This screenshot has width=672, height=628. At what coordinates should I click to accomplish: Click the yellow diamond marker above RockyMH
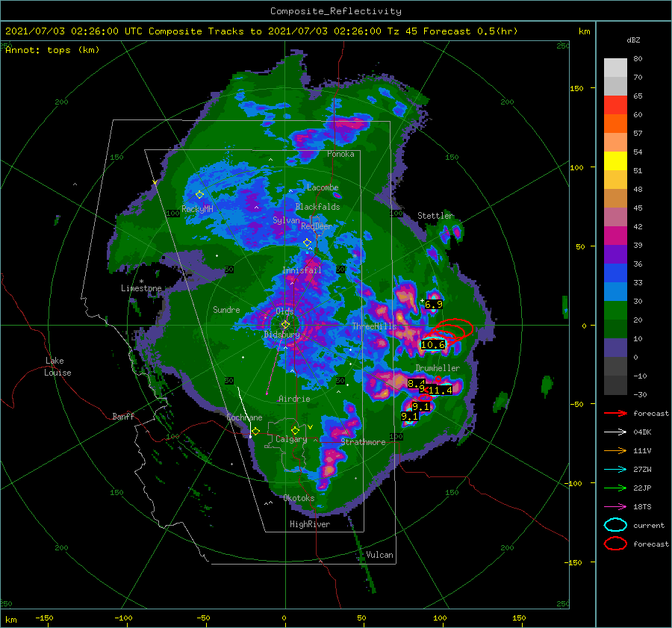coord(199,195)
